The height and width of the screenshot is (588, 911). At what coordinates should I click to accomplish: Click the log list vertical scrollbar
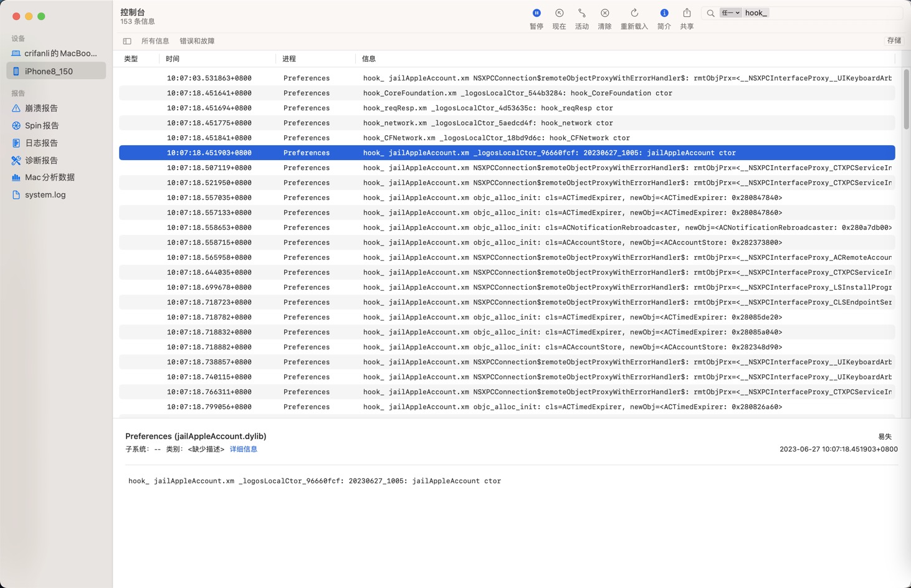click(x=906, y=100)
